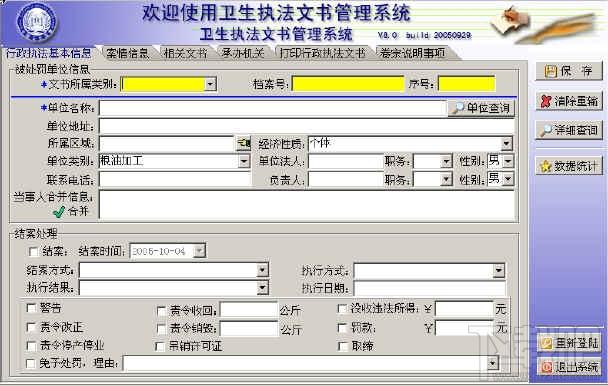Image resolution: width=608 pixels, height=386 pixels.
Task: Click 责令销毁 kilograms input field
Action: pyautogui.click(x=249, y=329)
